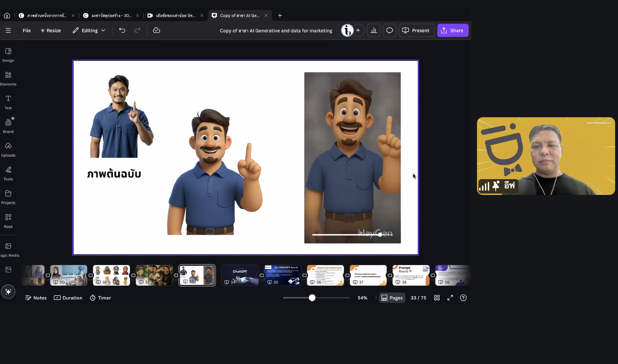Open the comments speech bubble icon
The image size is (618, 364).
click(x=390, y=31)
